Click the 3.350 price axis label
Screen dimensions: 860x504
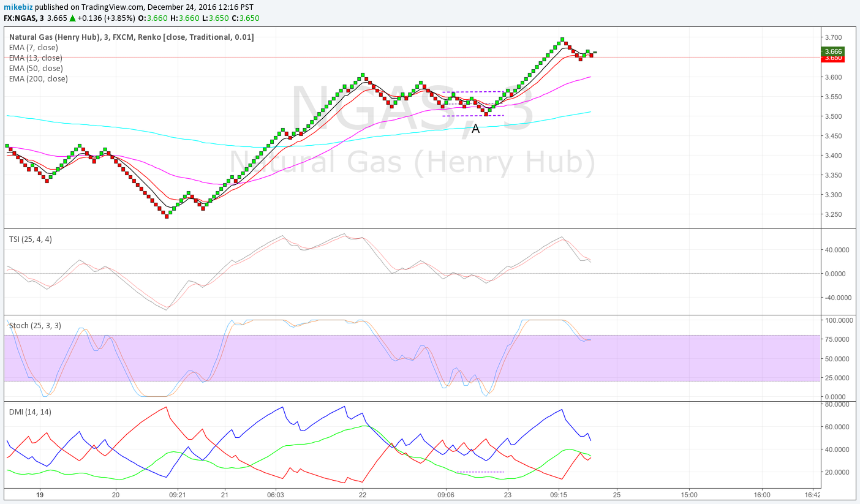[833, 175]
